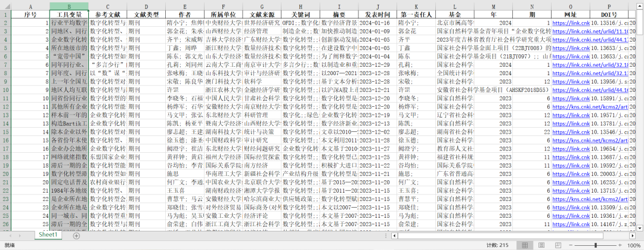Switch to Normal view in the status bar
644x250 pixels.
[x=525, y=245]
